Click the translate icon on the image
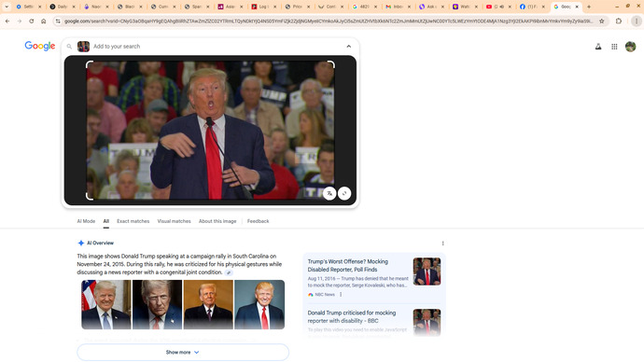644x362 pixels. tap(329, 193)
